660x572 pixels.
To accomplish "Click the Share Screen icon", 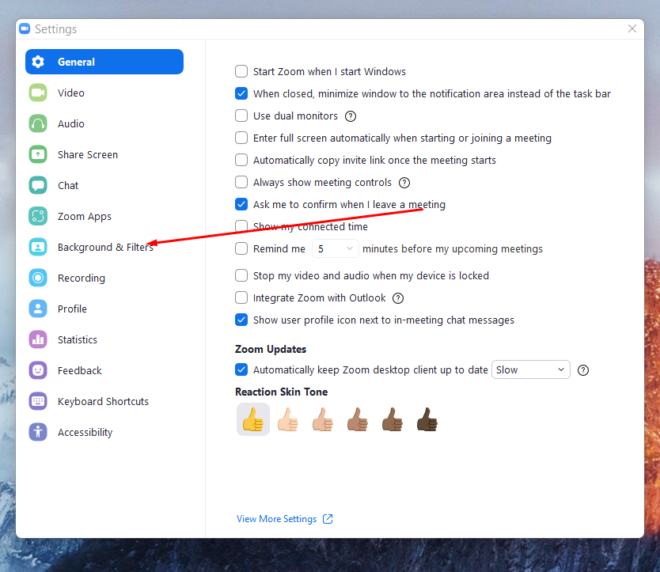I will pos(38,154).
